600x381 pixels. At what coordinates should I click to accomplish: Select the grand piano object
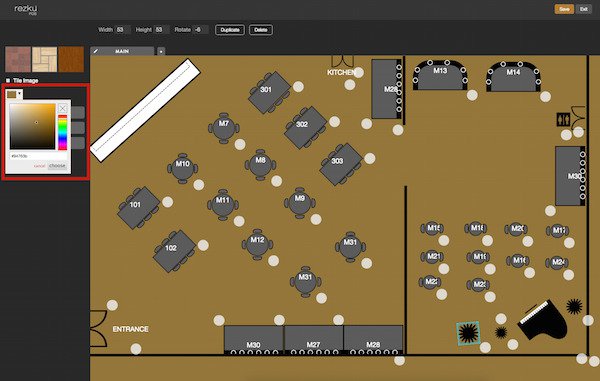[x=543, y=320]
